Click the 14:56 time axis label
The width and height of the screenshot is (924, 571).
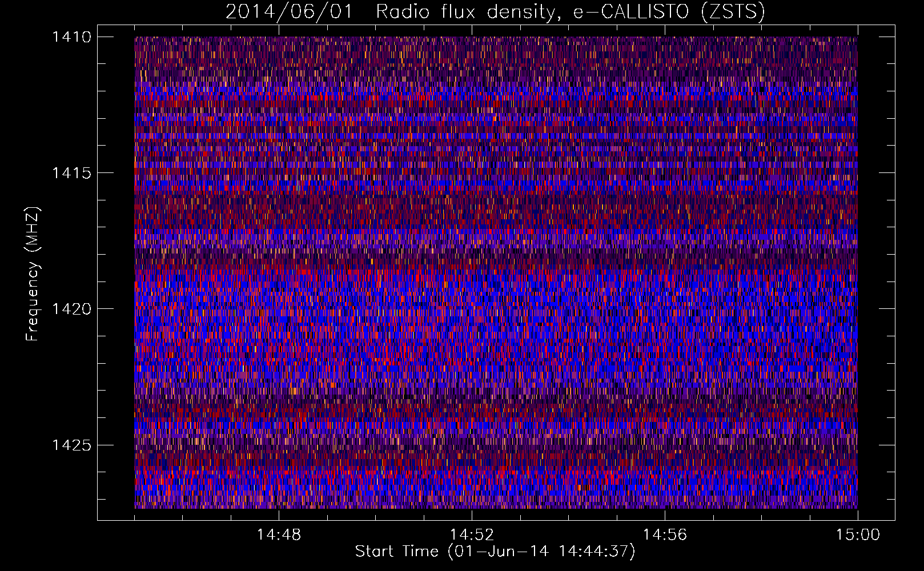pos(665,535)
